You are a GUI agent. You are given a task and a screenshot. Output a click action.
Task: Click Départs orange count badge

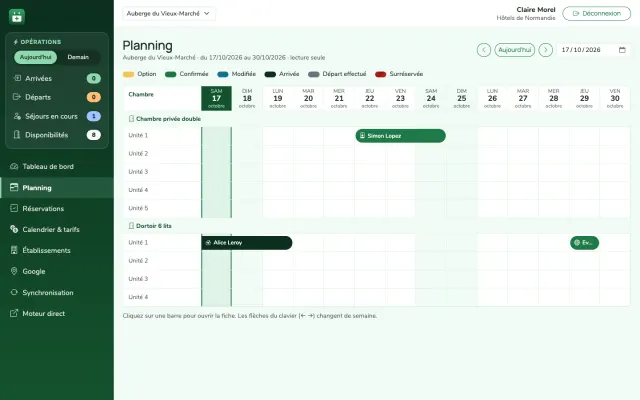(93, 97)
